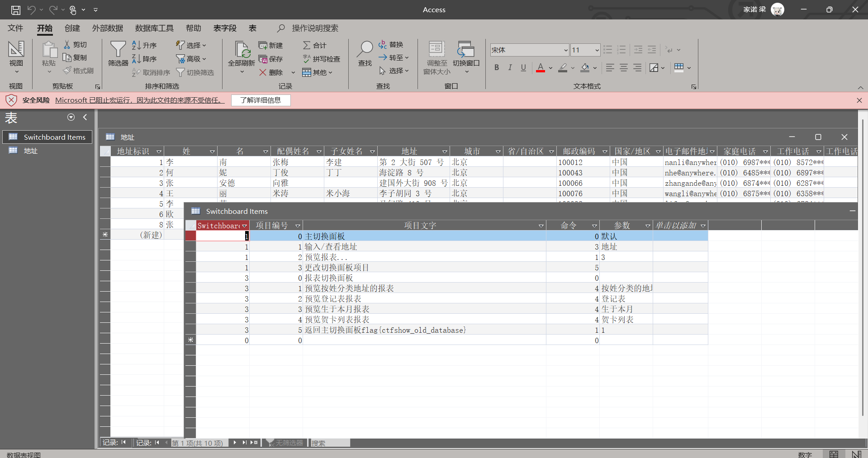Click the New record (新建) icon
The width and height of the screenshot is (868, 458).
[263, 45]
